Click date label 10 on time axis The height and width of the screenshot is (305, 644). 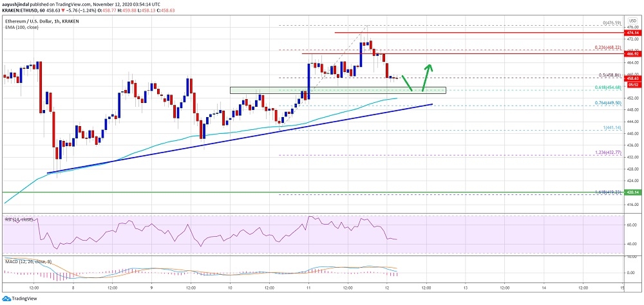tap(230, 288)
